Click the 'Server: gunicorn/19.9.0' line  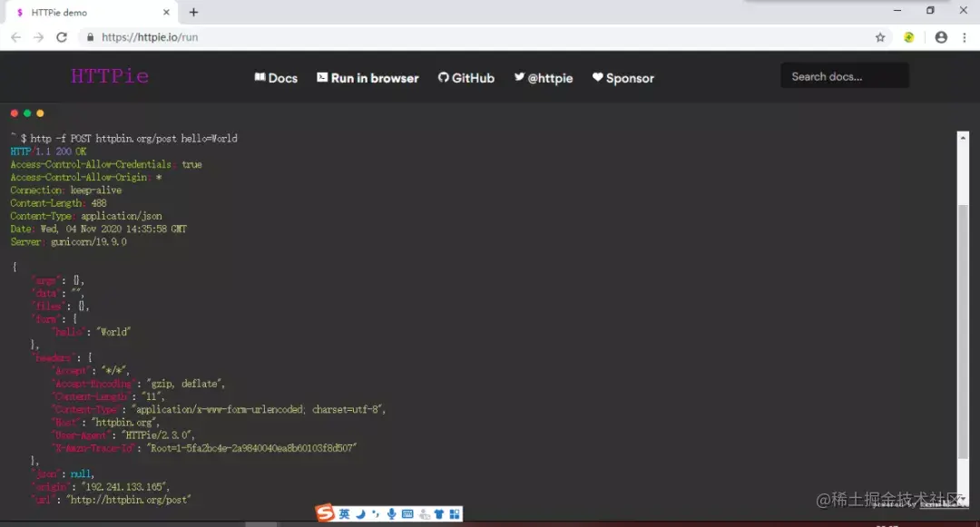pos(68,241)
